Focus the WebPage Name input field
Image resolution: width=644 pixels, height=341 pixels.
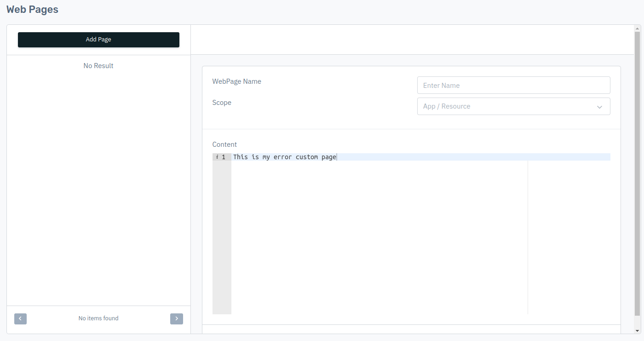click(x=513, y=85)
